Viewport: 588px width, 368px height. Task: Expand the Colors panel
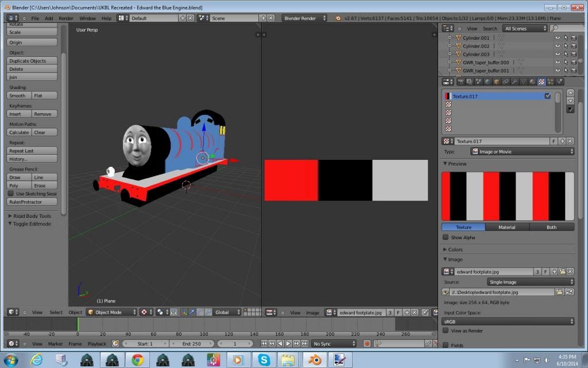click(x=453, y=250)
